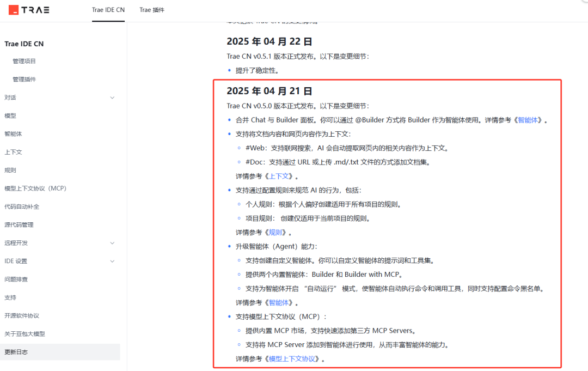Open 关于豆包大模型 in the sidebar
The width and height of the screenshot is (588, 371).
point(24,334)
